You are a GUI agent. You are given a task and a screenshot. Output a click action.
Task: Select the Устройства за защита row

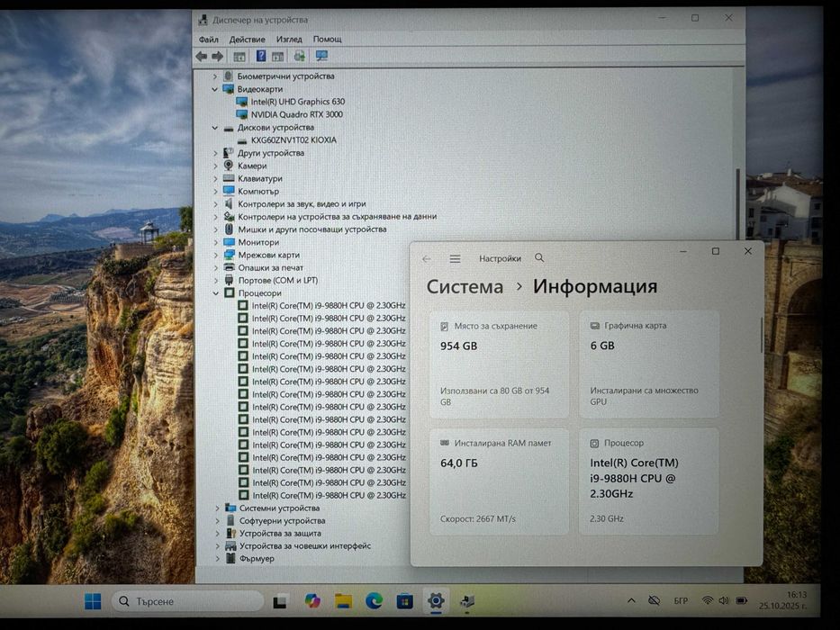[280, 534]
